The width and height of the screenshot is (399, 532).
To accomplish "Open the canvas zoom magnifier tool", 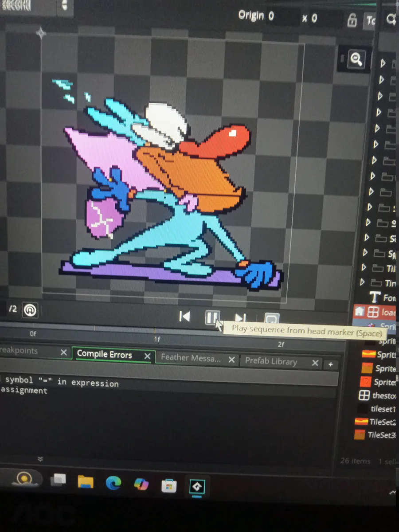I will click(x=357, y=59).
